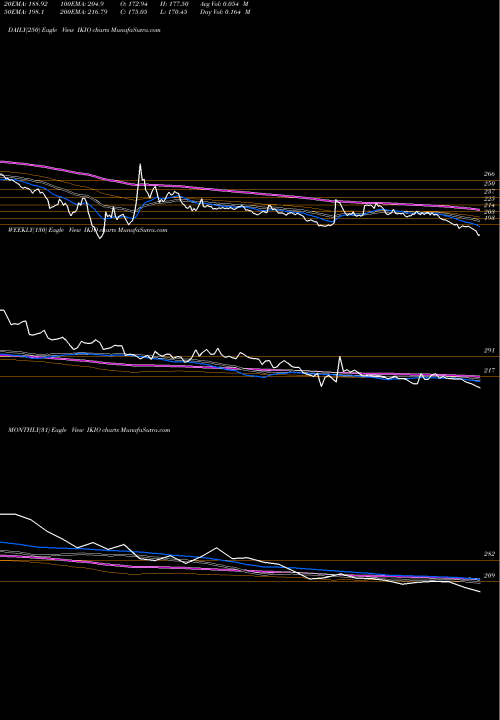This screenshot has width=500, height=720.
Task: Click the 259 price level label
Action: (489, 183)
